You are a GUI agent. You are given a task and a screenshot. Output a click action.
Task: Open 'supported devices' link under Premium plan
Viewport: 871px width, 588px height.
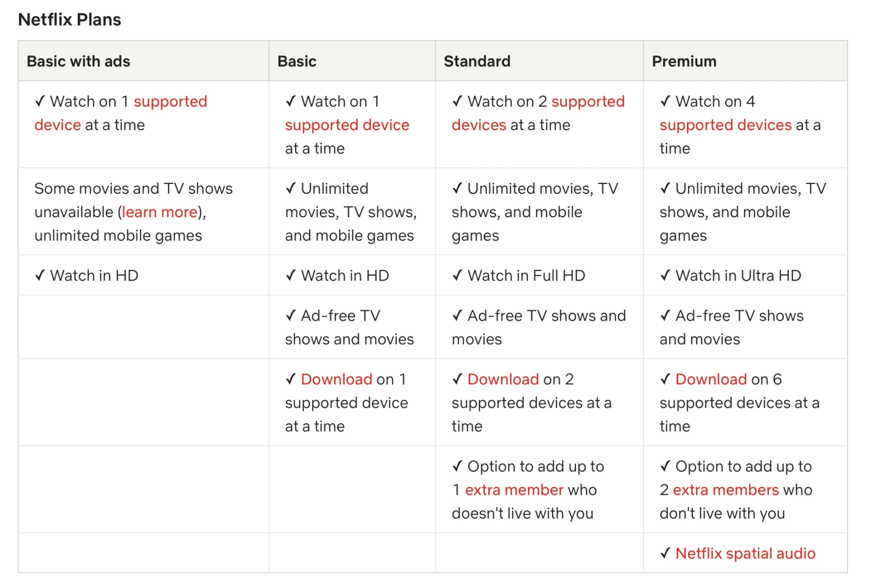[726, 125]
